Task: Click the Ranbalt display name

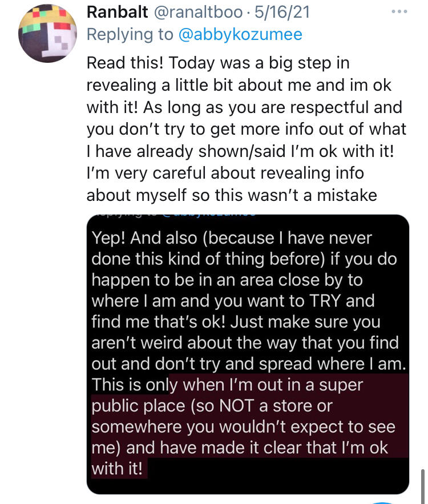Action: 118,12
